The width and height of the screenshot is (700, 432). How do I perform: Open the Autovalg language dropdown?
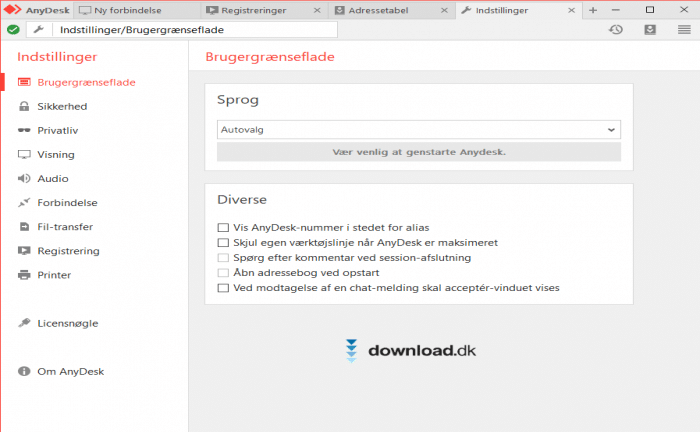pos(419,130)
